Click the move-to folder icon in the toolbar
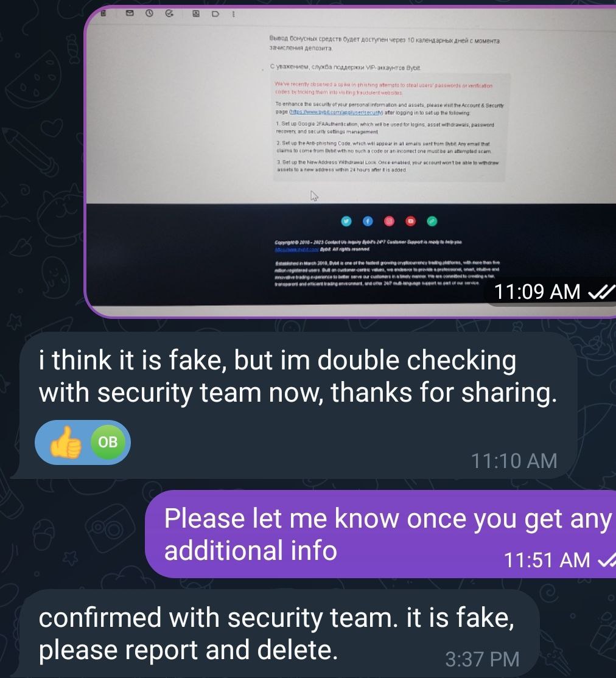Viewport: 616px width, 678px height. [x=196, y=14]
